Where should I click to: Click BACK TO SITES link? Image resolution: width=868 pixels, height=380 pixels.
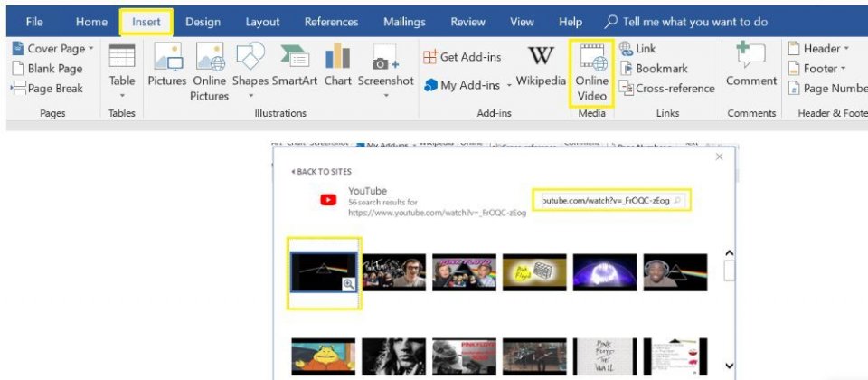321,172
